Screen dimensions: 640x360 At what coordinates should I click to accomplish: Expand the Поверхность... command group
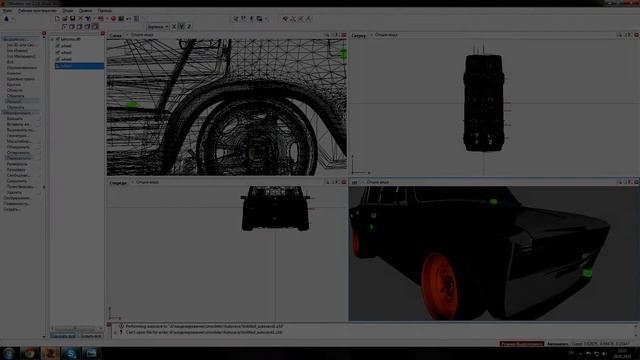pos(17,203)
